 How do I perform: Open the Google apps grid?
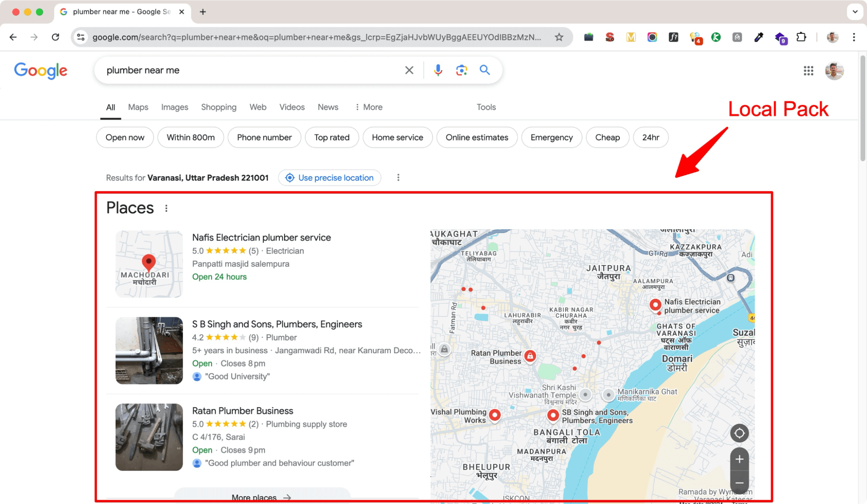808,71
